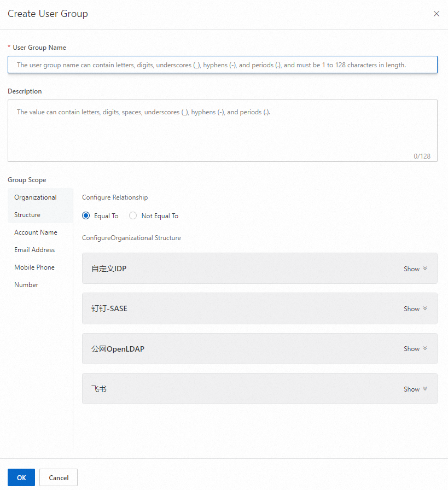
Task: Expand 自定义IDP with Show
Action: pos(411,269)
